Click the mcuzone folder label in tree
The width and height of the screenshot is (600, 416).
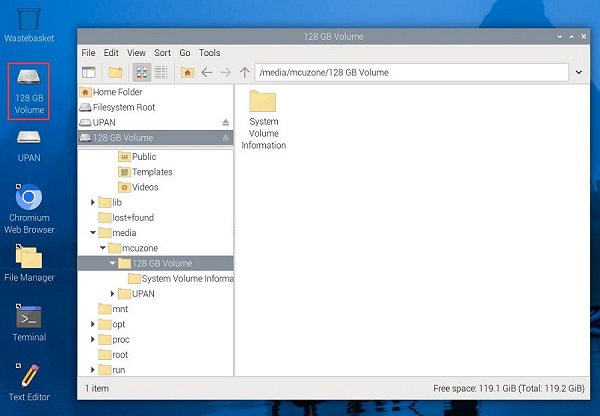click(140, 248)
